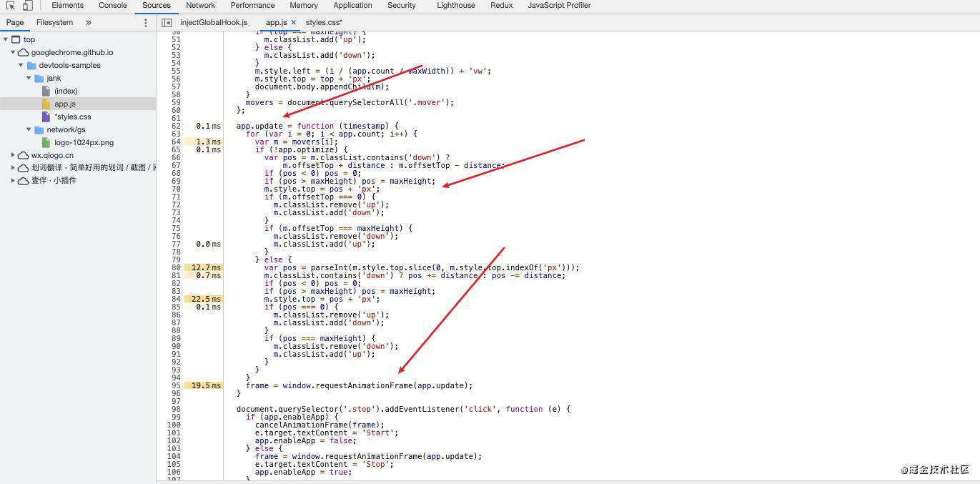Click the app.update function declaration on line 62

317,126
